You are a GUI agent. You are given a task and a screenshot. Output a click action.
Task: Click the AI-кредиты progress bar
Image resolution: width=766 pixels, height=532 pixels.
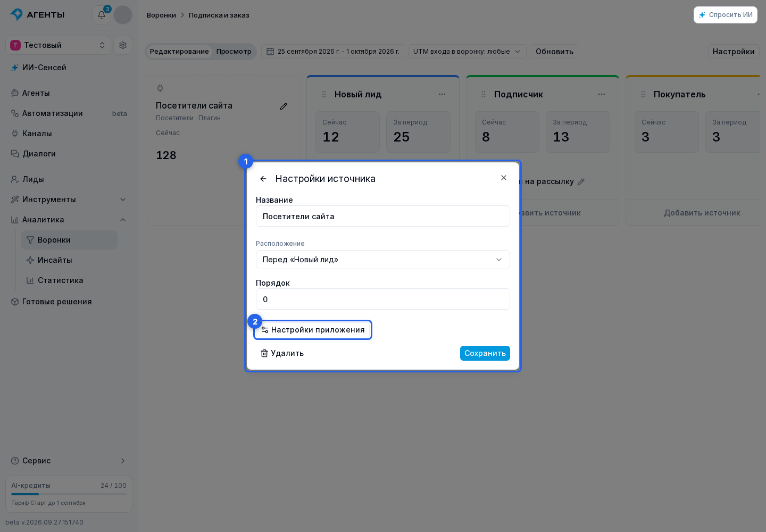(69, 494)
